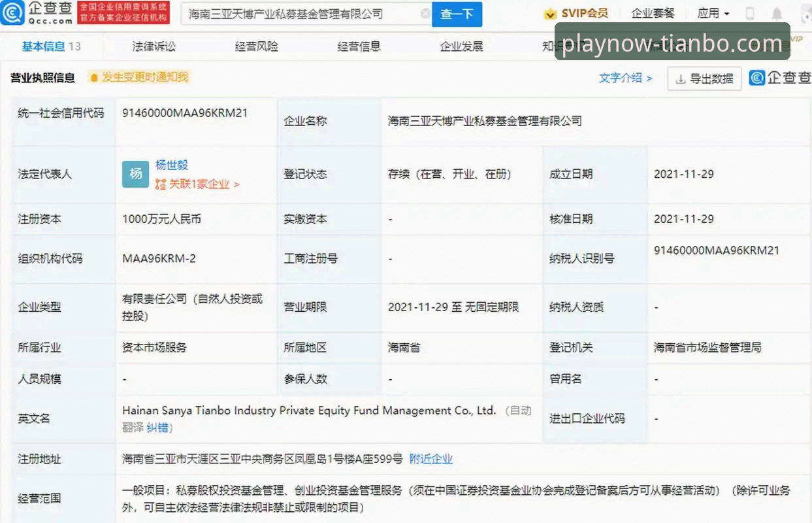Switch to the 企业发展 tab
Screen dimensions: 812x523
pos(462,46)
